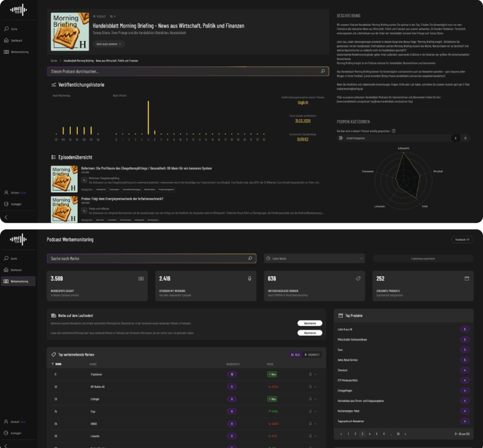Click the 'Ergebnisse exportieren' button
The image size is (483, 448).
[423, 258]
